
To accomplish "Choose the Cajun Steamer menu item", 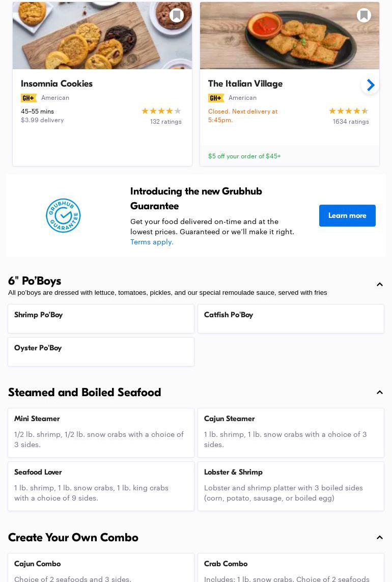I will 291,432.
